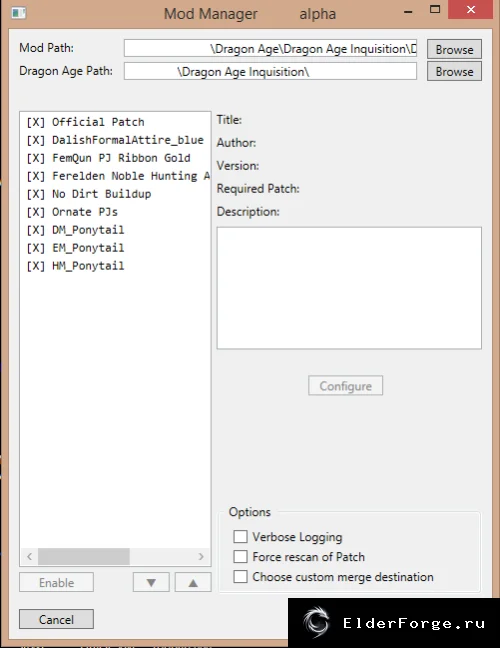Browse for the Mod Path folder

click(x=454, y=49)
